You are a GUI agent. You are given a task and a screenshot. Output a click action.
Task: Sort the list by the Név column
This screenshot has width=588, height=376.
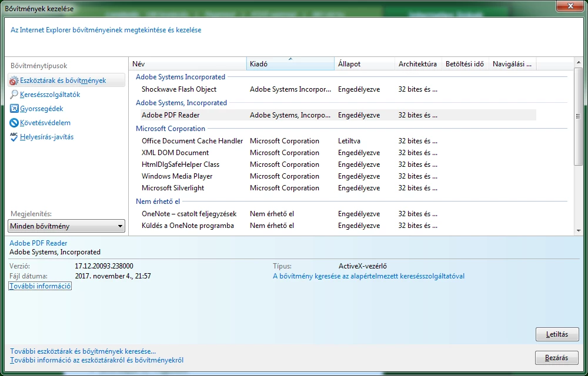tap(188, 63)
